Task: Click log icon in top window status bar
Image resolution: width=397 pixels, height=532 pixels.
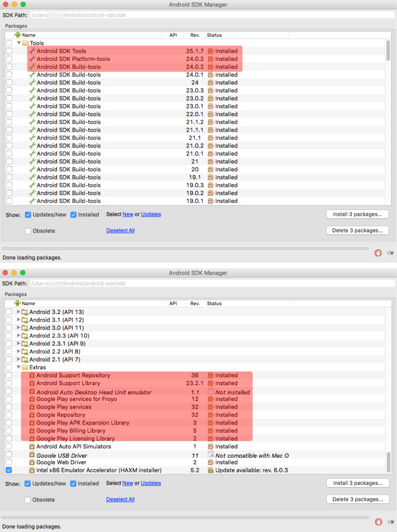Action: pyautogui.click(x=390, y=253)
